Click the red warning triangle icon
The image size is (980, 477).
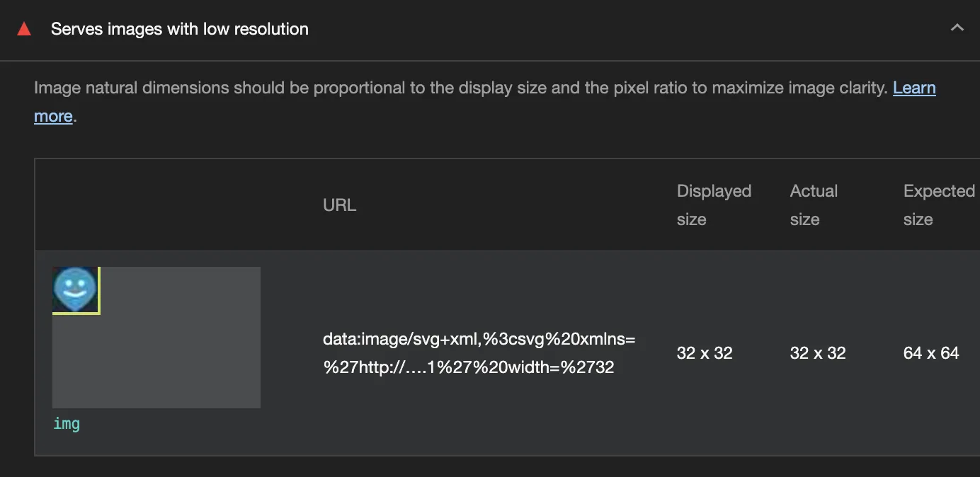24,29
